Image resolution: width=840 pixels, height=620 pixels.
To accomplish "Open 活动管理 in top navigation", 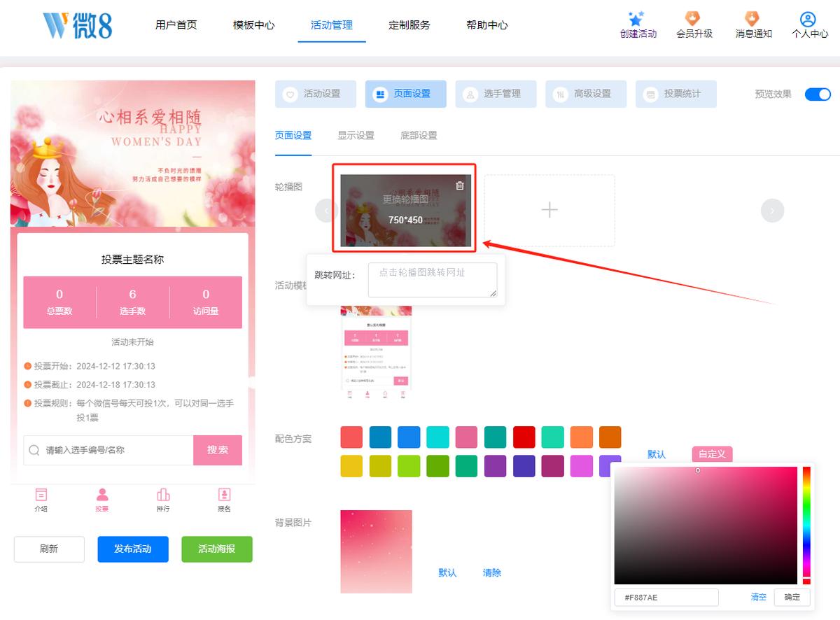I will (332, 25).
